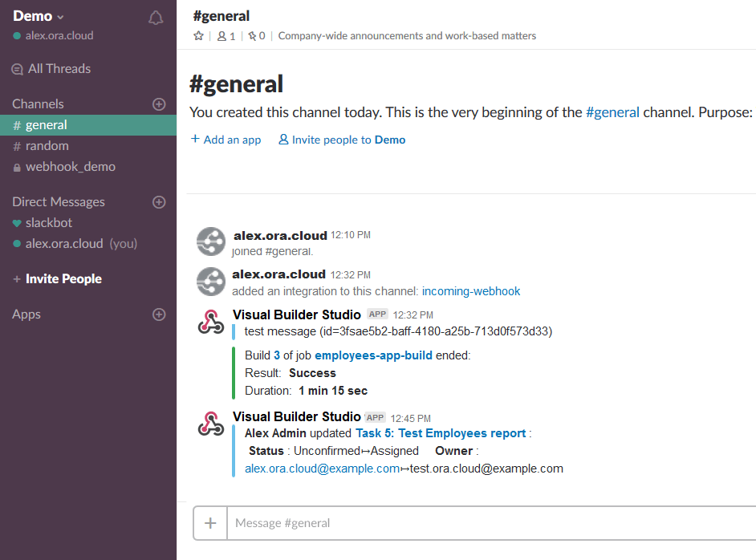756x560 pixels.
Task: Follow the incoming-webhook link
Action: click(x=471, y=291)
